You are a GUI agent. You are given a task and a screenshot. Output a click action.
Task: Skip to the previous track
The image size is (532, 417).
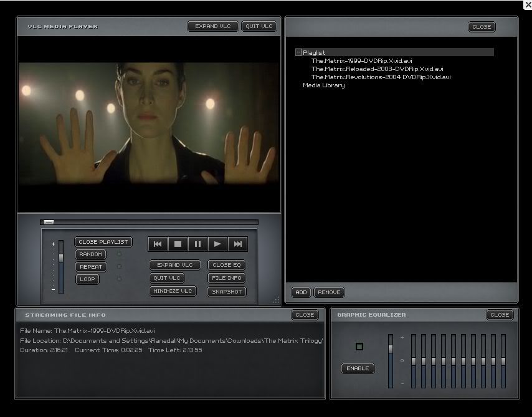158,244
